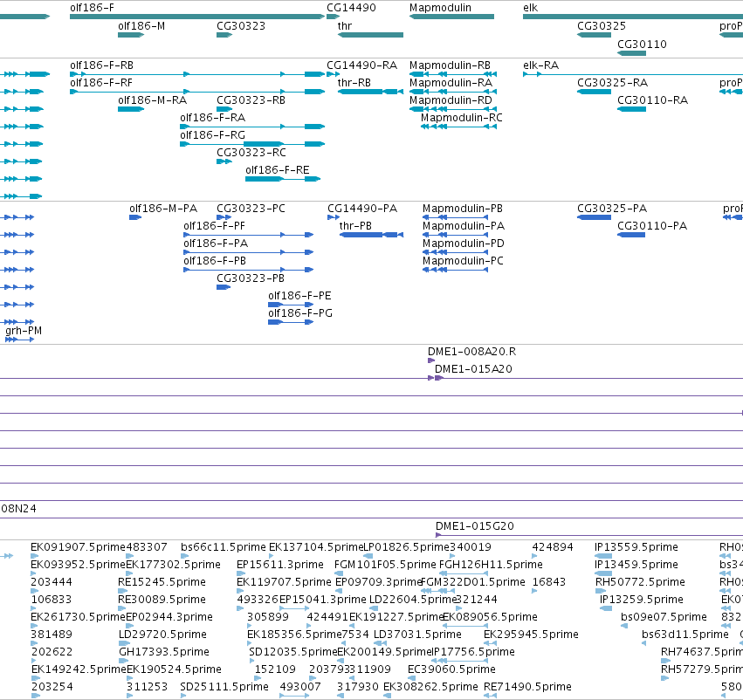Image resolution: width=743 pixels, height=700 pixels.
Task: Select protein label Mapmodulin-PB
Action: (463, 209)
